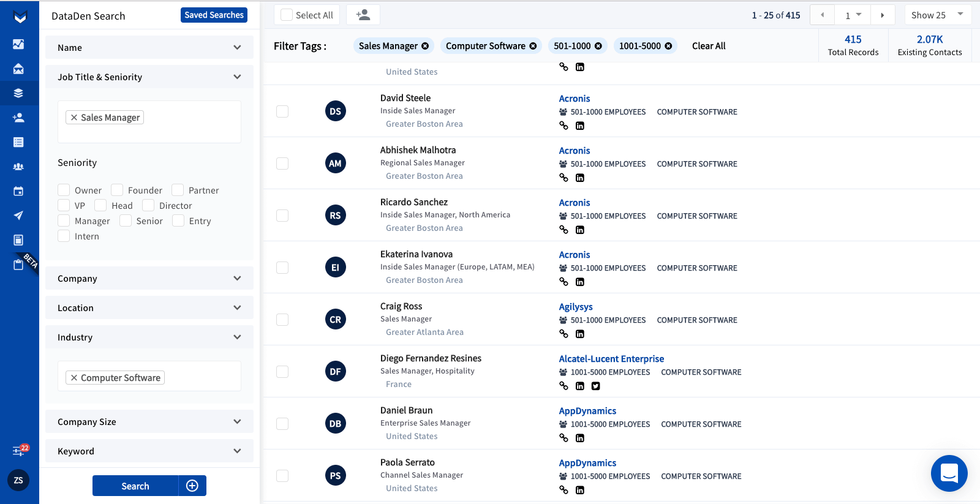The width and height of the screenshot is (980, 504).
Task: Click the Ekaterina Ivanova name
Action: pyautogui.click(x=417, y=254)
